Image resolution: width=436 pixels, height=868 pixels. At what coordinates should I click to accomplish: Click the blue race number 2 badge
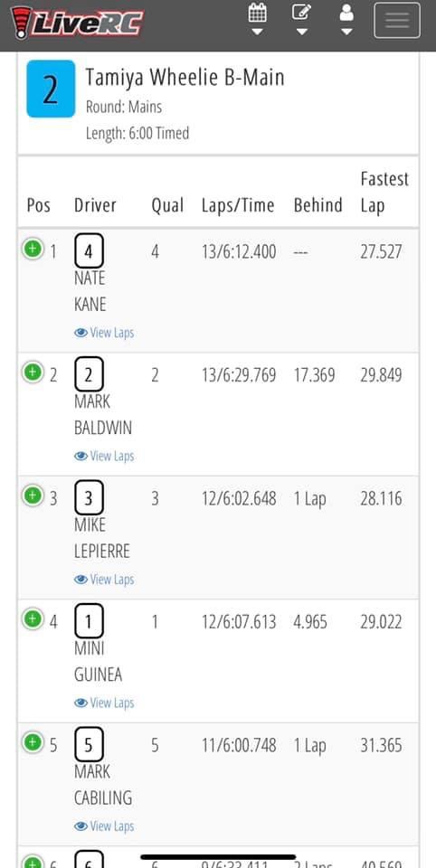(x=51, y=89)
